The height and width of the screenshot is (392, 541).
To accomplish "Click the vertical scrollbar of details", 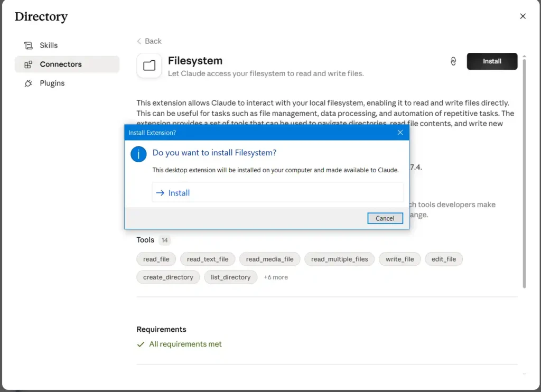I will 524,174.
